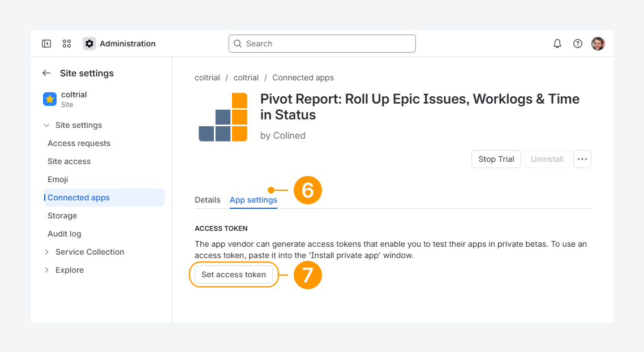This screenshot has width=644, height=352.
Task: Expand the Explore section
Action: click(x=46, y=270)
